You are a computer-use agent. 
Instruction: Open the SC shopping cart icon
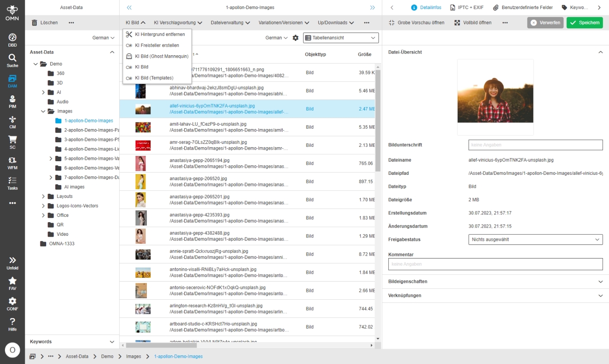[x=12, y=142]
